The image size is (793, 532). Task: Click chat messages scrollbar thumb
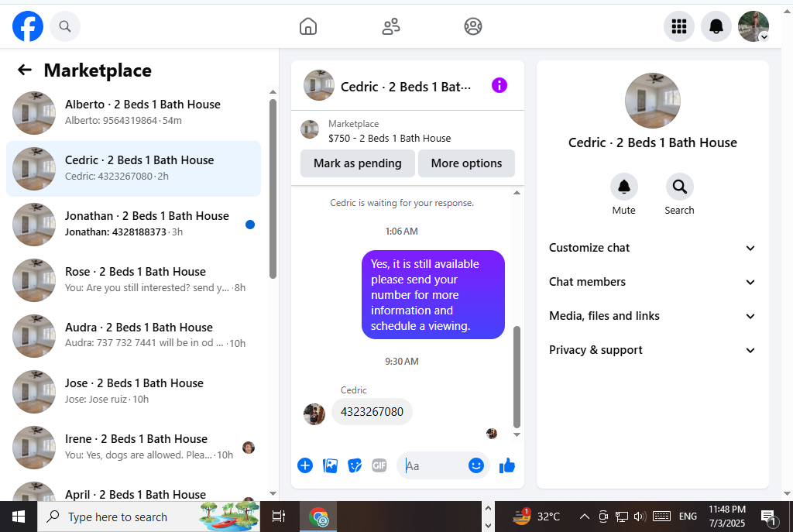(517, 377)
